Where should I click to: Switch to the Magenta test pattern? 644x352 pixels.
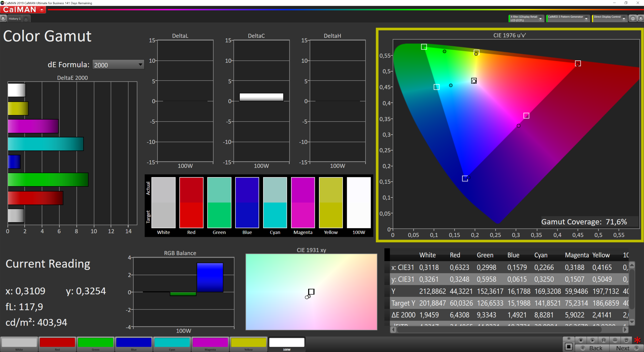[x=210, y=344]
